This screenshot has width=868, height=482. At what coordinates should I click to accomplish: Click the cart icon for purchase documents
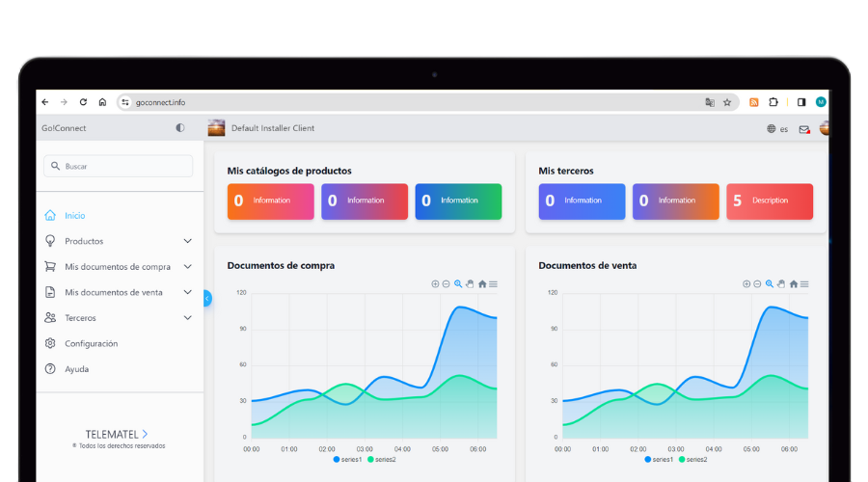50,266
